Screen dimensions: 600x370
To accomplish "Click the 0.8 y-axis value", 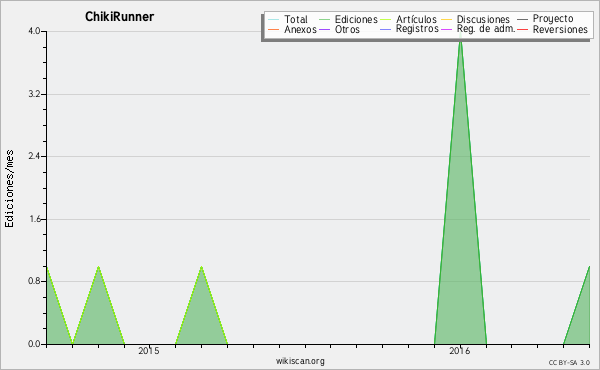I will click(34, 282).
